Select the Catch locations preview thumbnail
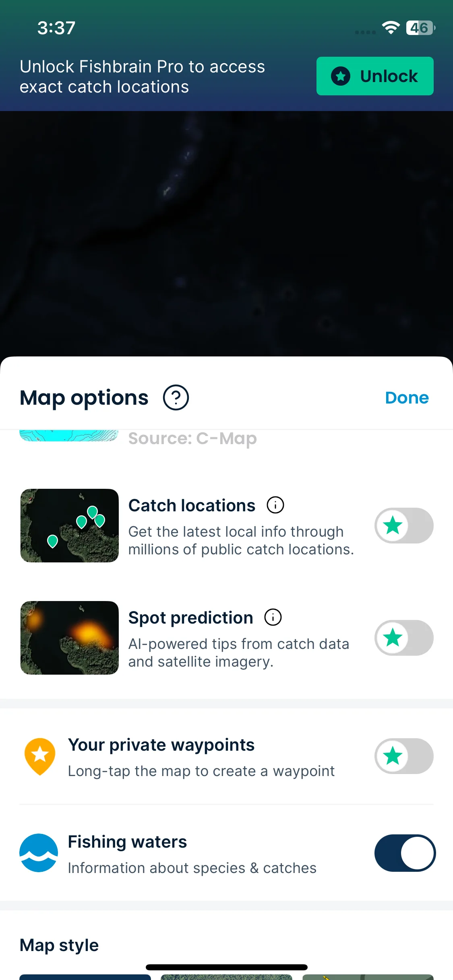 69,525
